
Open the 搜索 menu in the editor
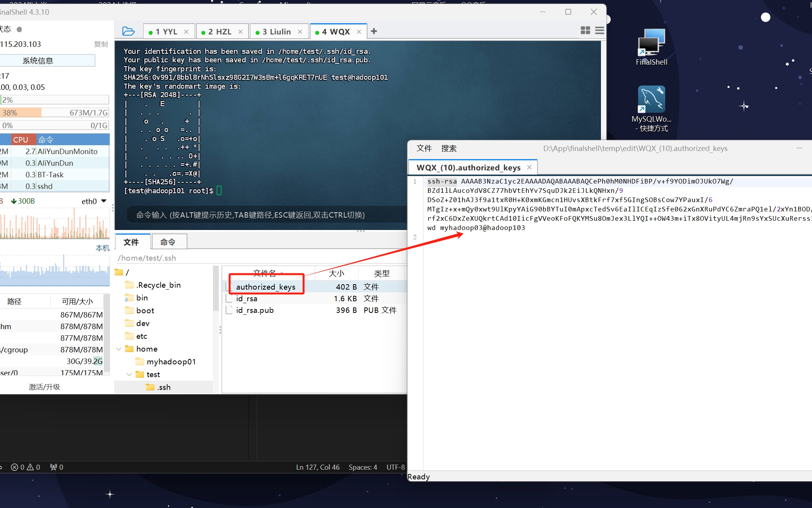point(449,148)
